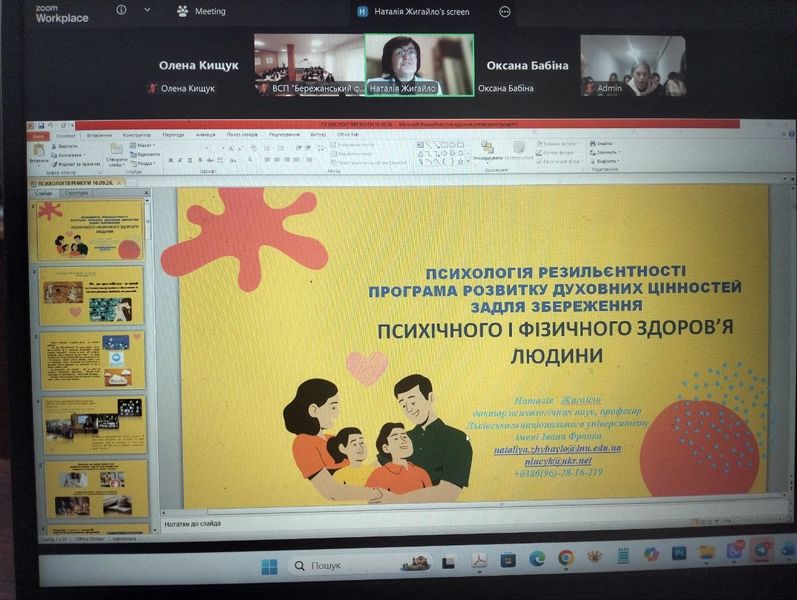The width and height of the screenshot is (797, 600).
Task: Select slide 4 thumbnail in the pane
Action: (94, 426)
